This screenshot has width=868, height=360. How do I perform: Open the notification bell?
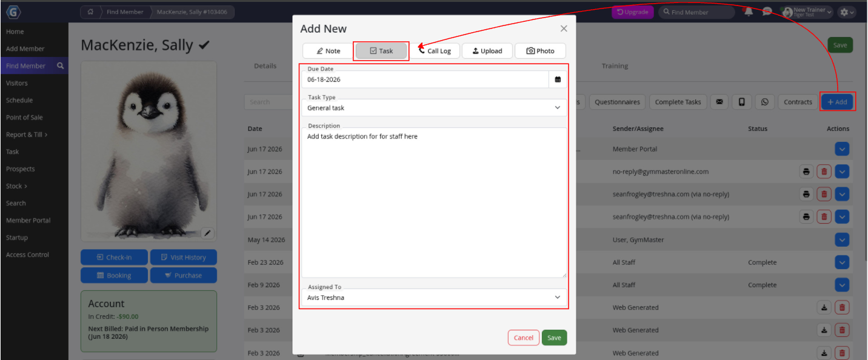[749, 12]
